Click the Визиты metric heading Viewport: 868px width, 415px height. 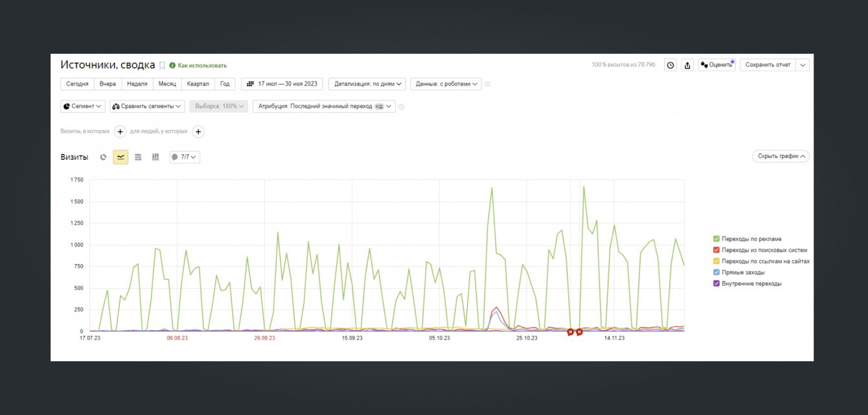coord(74,157)
